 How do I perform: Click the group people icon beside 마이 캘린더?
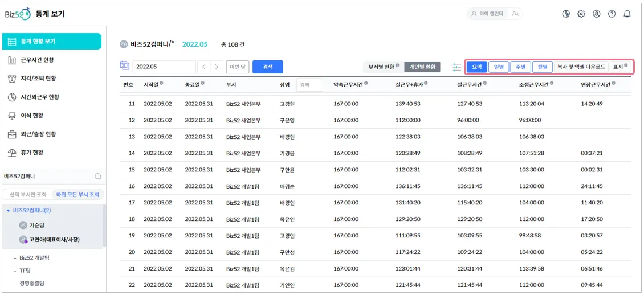pos(515,14)
